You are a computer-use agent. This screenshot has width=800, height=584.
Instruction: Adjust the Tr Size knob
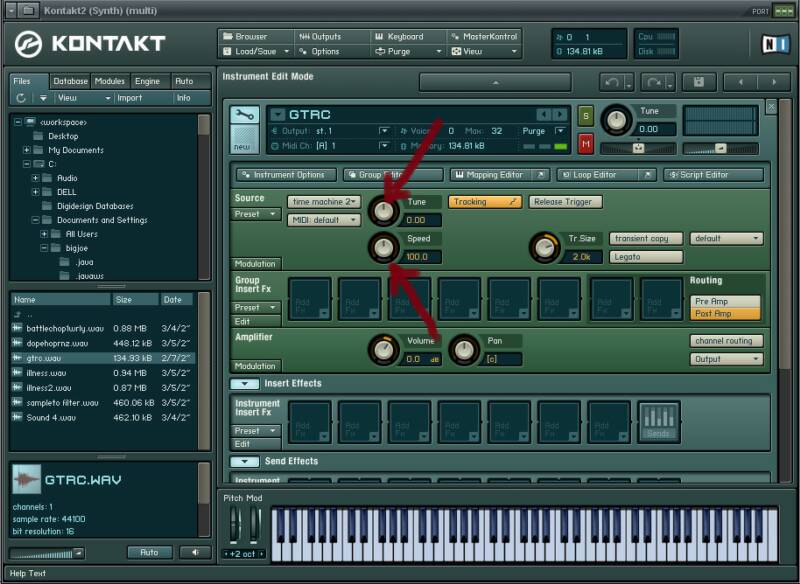coord(545,247)
